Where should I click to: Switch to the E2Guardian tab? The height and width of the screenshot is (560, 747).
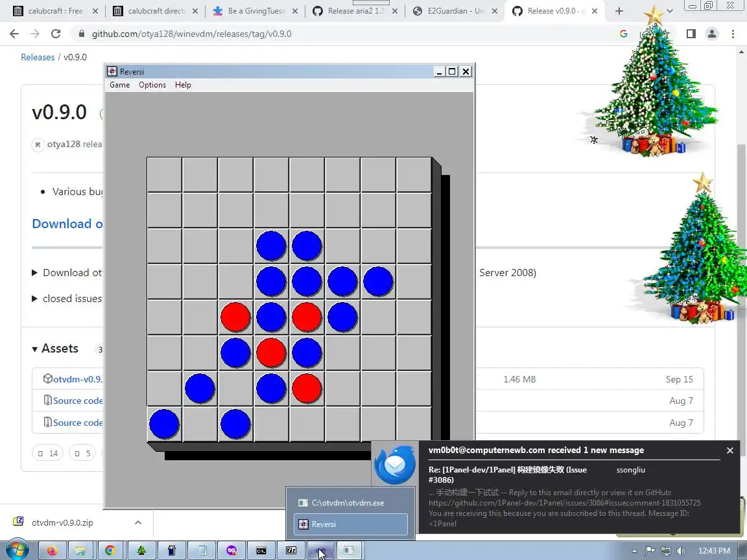455,11
